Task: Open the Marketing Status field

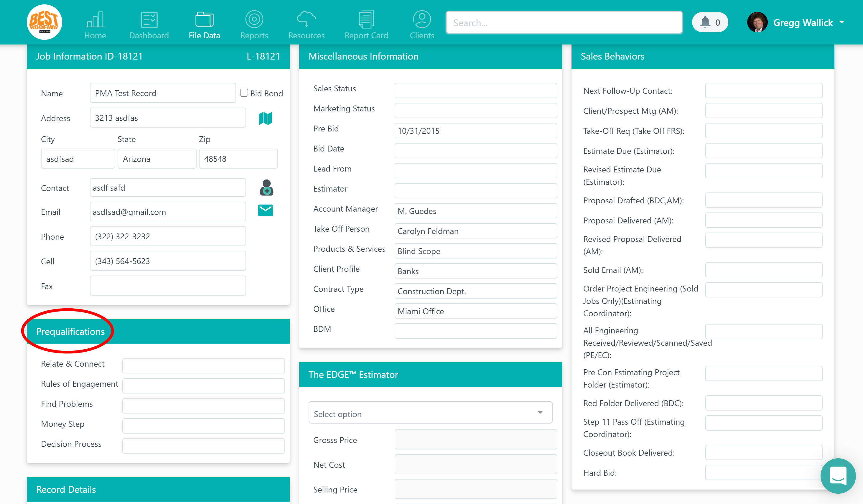Action: click(x=476, y=111)
